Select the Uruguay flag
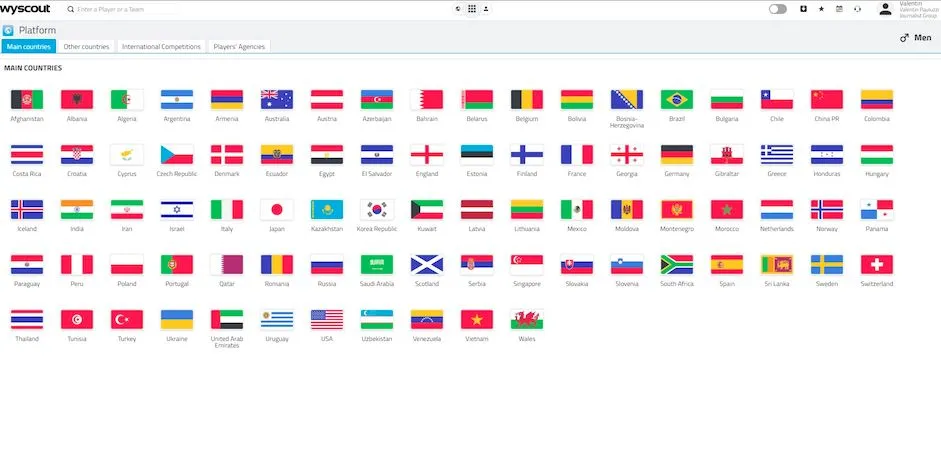The image size is (941, 460). (277, 320)
